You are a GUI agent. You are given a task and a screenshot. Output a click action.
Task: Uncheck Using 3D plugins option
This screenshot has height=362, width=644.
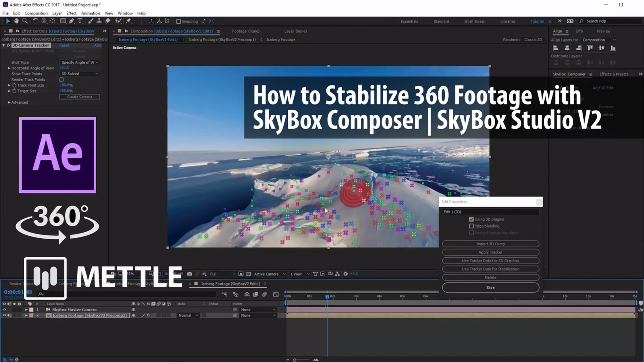click(471, 219)
